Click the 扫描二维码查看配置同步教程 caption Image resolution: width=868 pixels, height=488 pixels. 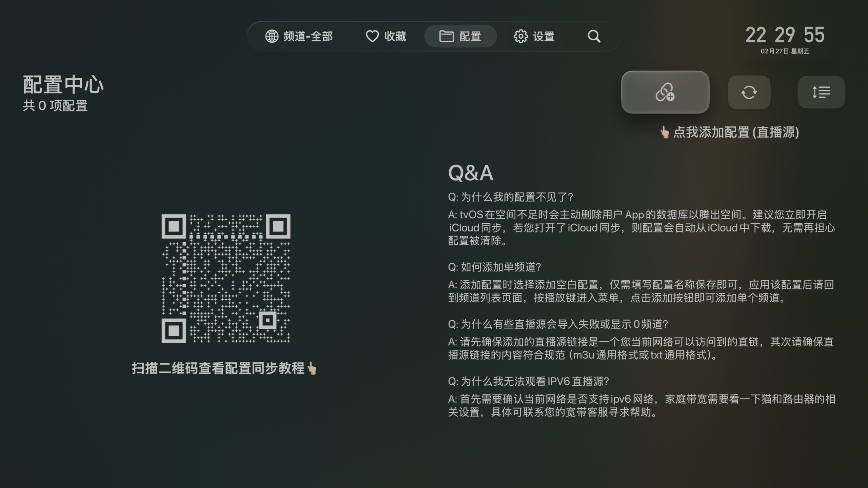(x=218, y=368)
